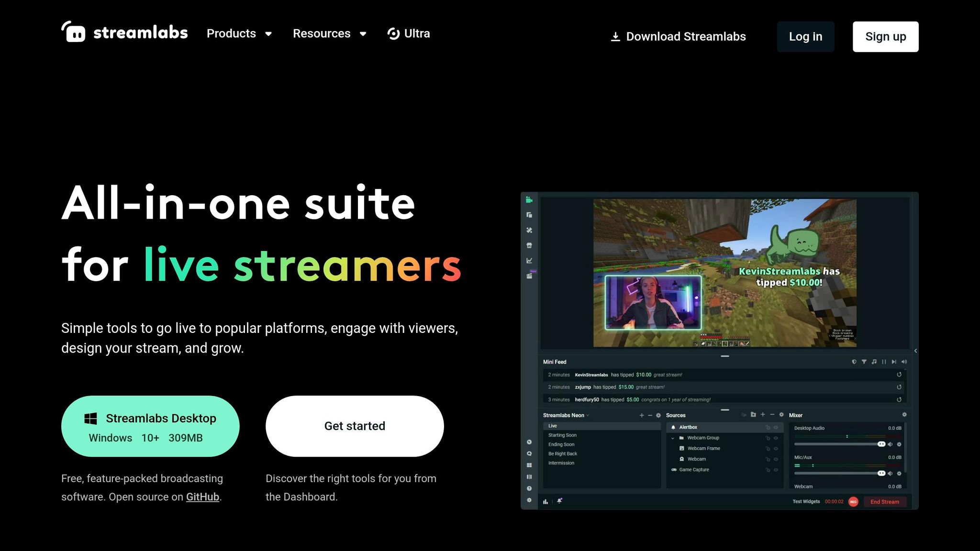
Task: Click the Alertbox bell icon in Sources
Action: point(673,427)
